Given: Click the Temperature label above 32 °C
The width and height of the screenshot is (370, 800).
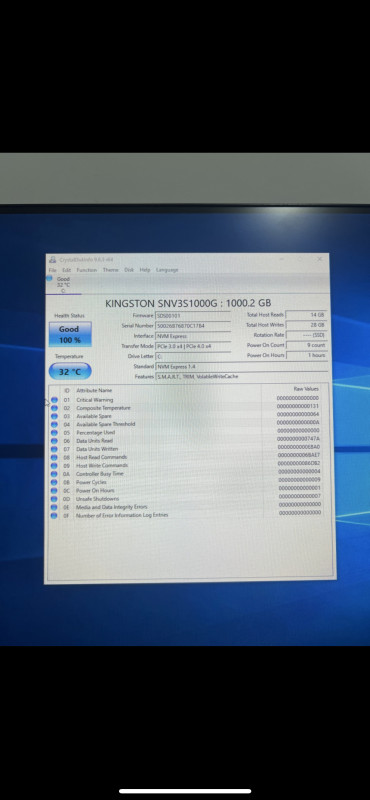Looking at the screenshot, I should click(x=69, y=356).
